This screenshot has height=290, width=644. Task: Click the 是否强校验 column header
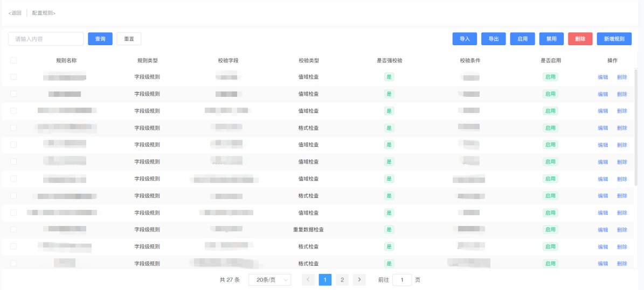pyautogui.click(x=389, y=60)
